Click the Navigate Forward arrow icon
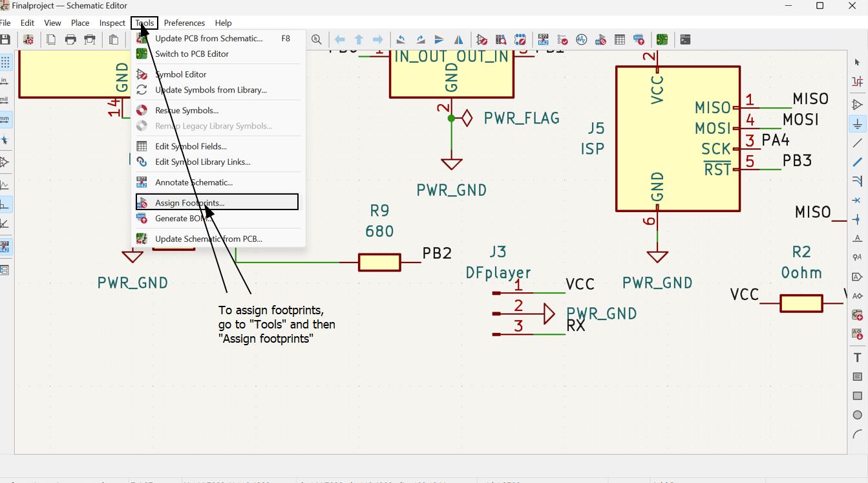Image resolution: width=868 pixels, height=483 pixels. point(378,39)
